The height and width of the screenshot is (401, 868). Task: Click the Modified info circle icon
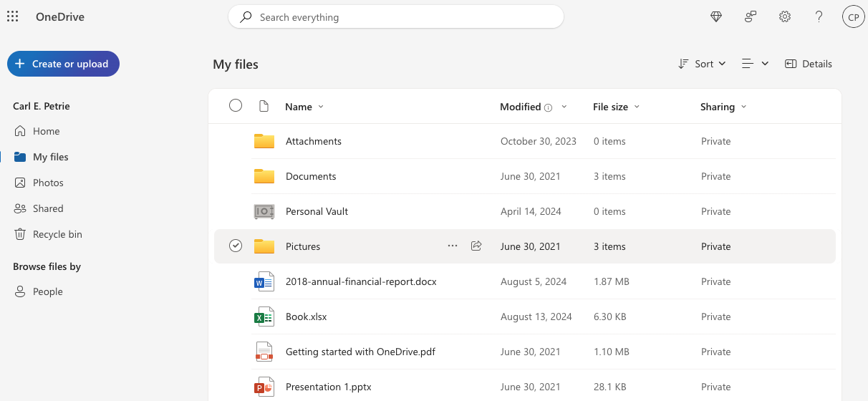[549, 107]
